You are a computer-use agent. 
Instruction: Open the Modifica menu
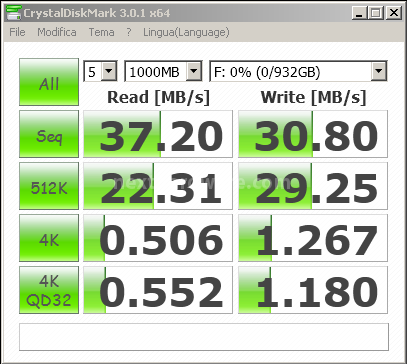[57, 32]
